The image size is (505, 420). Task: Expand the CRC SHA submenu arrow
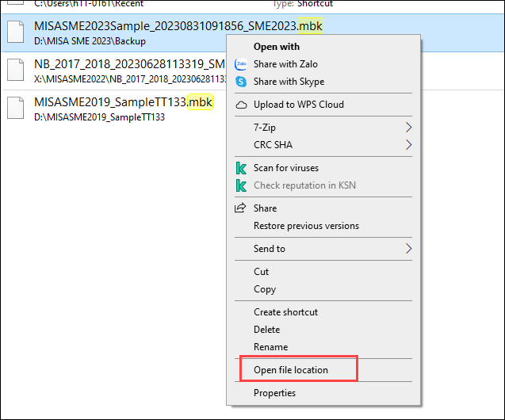click(x=409, y=145)
